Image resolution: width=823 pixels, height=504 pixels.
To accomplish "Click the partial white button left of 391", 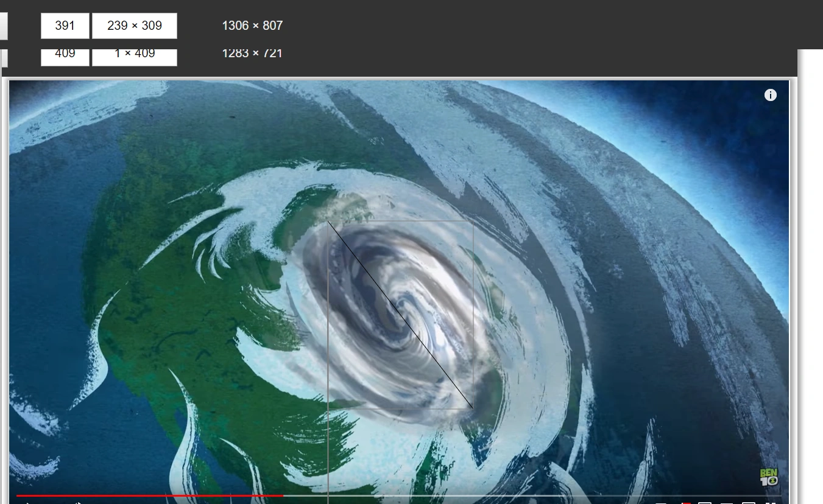I will click(3, 26).
